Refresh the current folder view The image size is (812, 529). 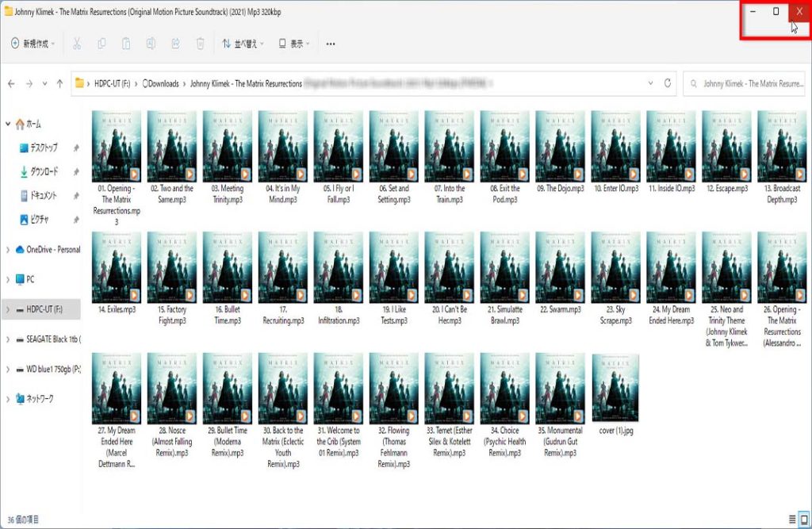coord(668,83)
